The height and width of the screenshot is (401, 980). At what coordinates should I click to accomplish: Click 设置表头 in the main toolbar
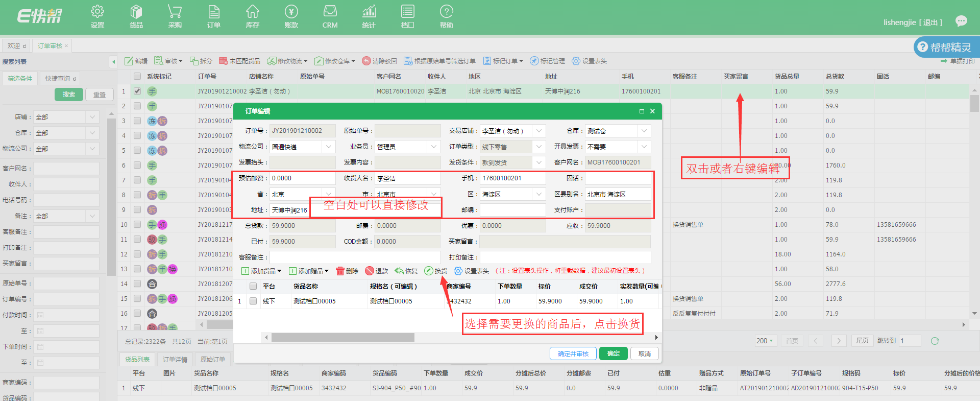[589, 61]
